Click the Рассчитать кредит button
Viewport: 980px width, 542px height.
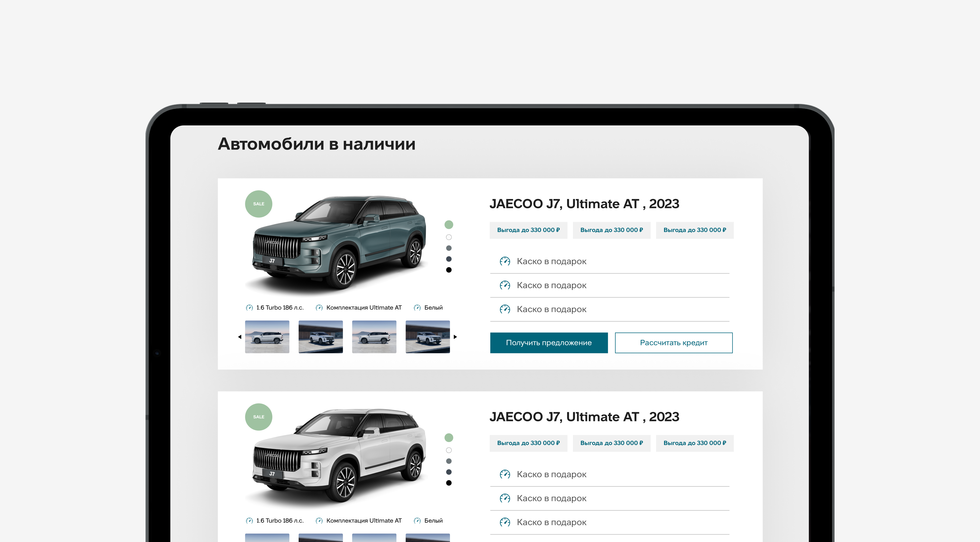(x=673, y=343)
